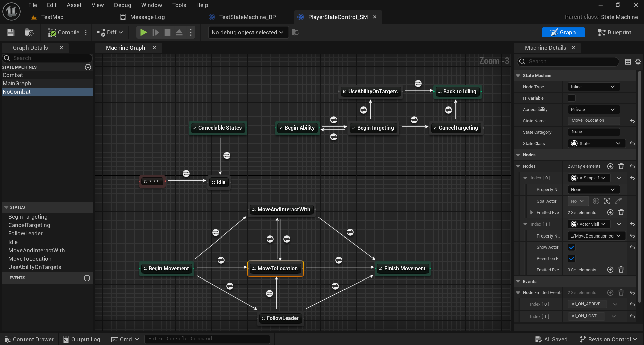Click the Browse to asset icon in toolbar
644x345 pixels.
point(29,32)
